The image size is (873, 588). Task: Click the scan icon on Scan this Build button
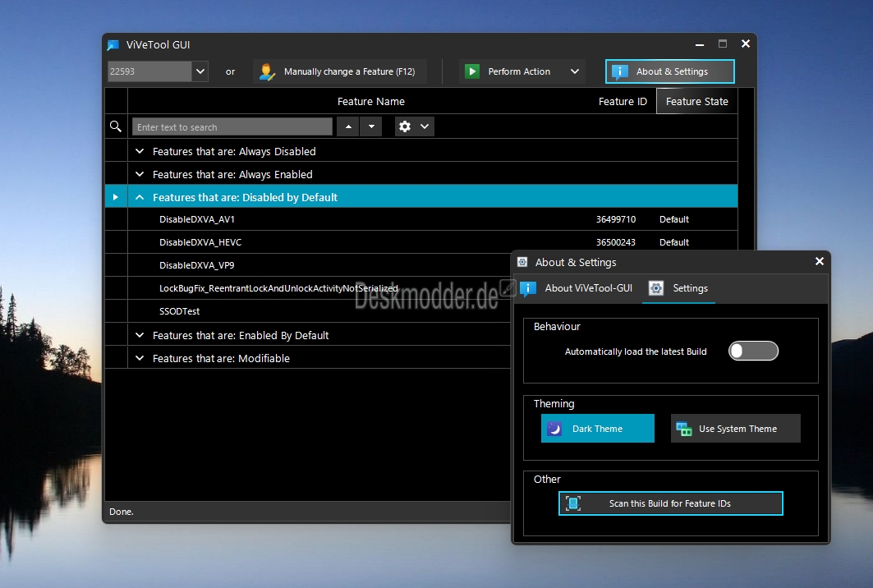click(x=573, y=503)
